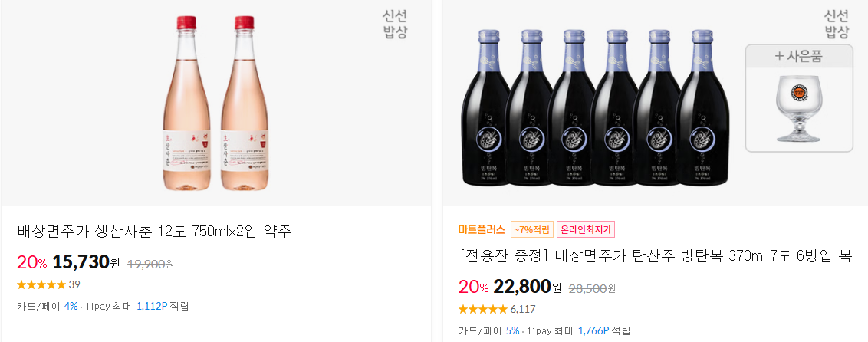Open the pink 생산사춘 two-bottle product image
Viewport: 868px width, 342px height.
[215, 103]
